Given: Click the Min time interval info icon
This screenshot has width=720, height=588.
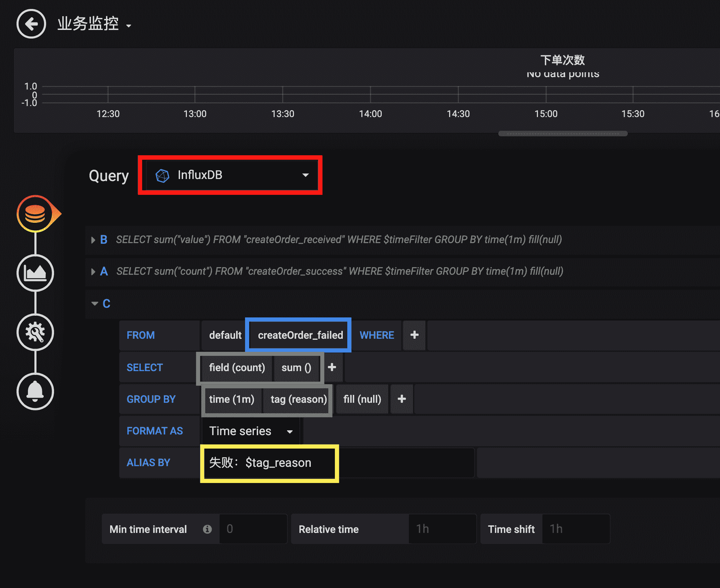Looking at the screenshot, I should [207, 529].
